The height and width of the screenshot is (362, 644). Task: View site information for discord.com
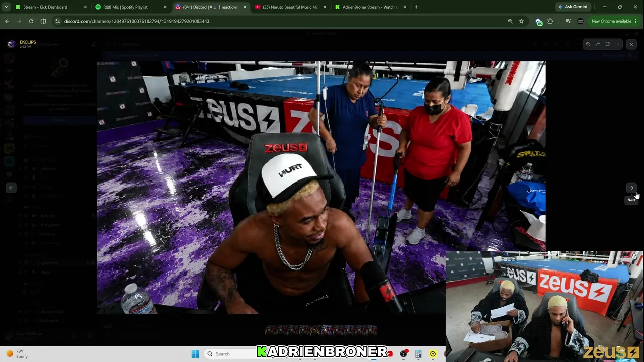(57, 21)
